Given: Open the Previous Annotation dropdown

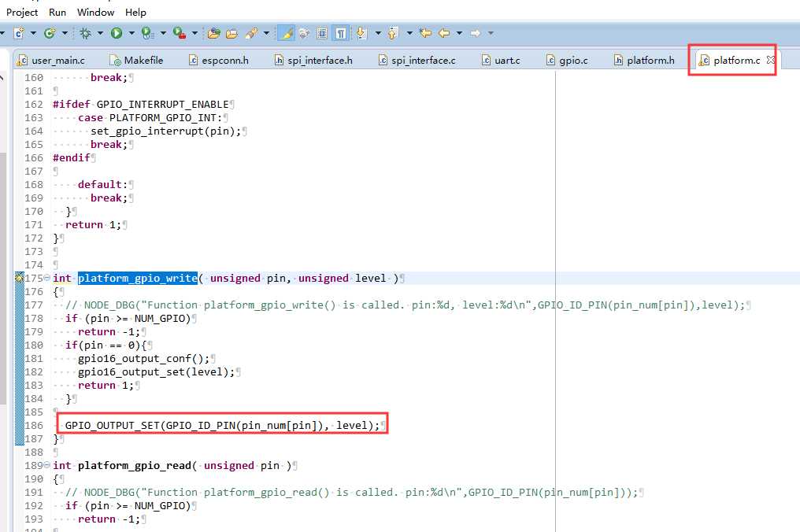Looking at the screenshot, I should coord(409,33).
